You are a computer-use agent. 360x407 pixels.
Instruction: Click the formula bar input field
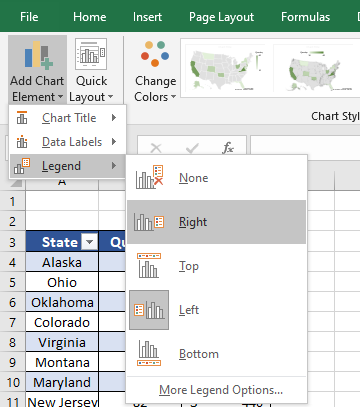tap(305, 147)
